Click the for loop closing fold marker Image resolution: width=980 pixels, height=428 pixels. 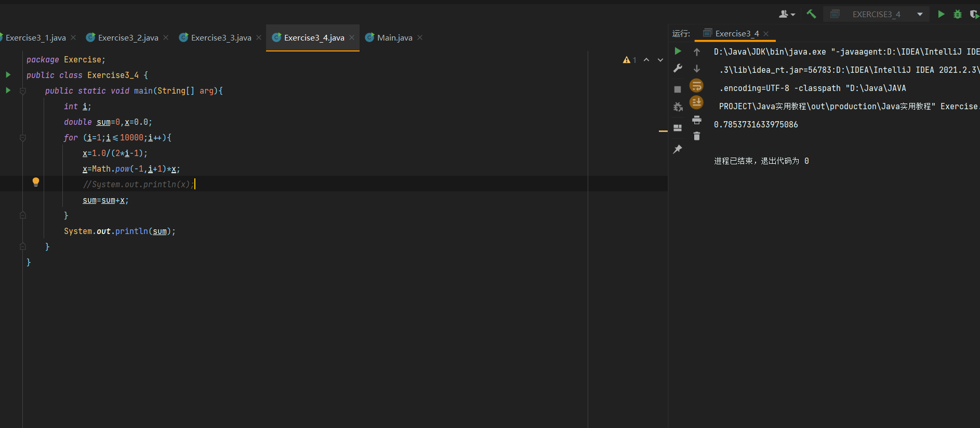click(x=23, y=215)
